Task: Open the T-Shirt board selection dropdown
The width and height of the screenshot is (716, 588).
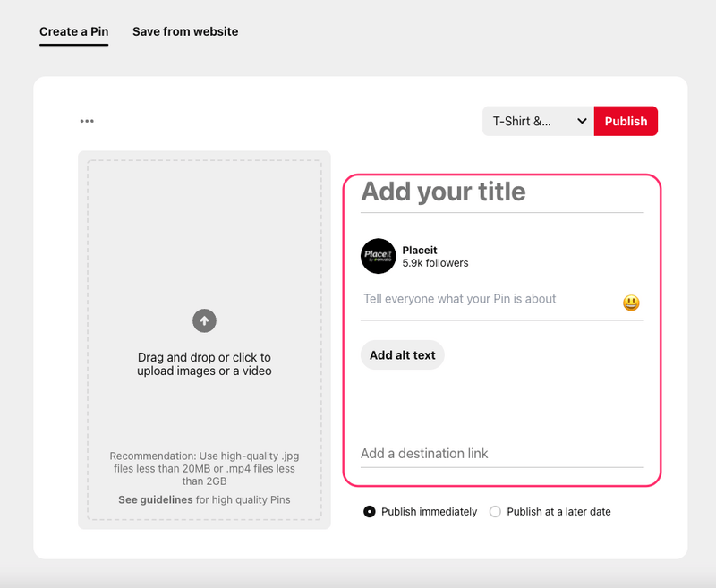Action: 535,121
